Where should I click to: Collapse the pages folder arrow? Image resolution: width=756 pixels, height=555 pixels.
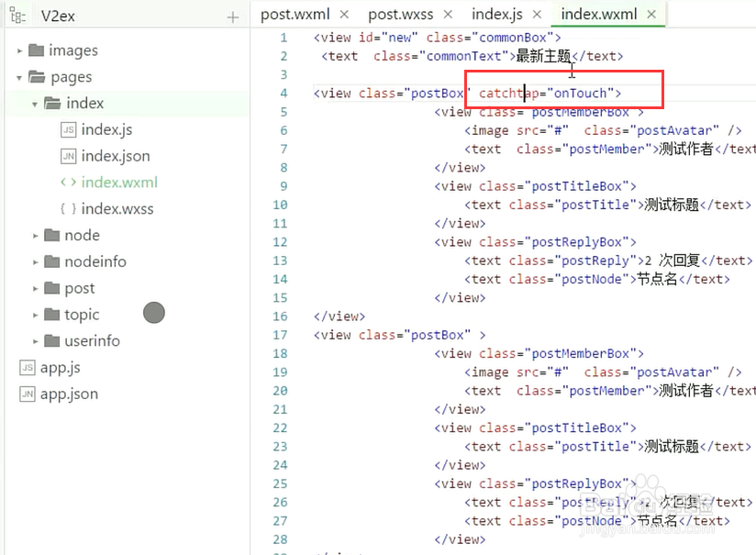[18, 77]
